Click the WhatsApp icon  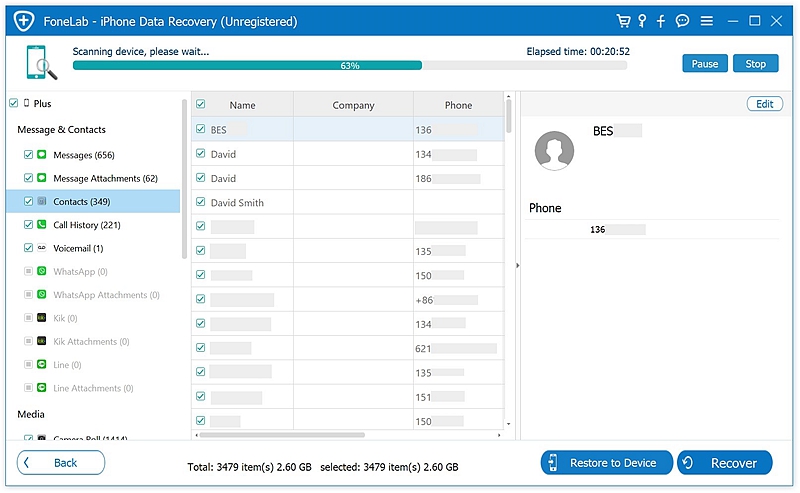pos(42,271)
